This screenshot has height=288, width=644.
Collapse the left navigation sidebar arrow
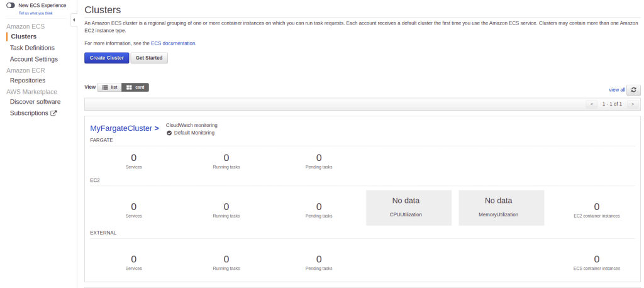74,20
